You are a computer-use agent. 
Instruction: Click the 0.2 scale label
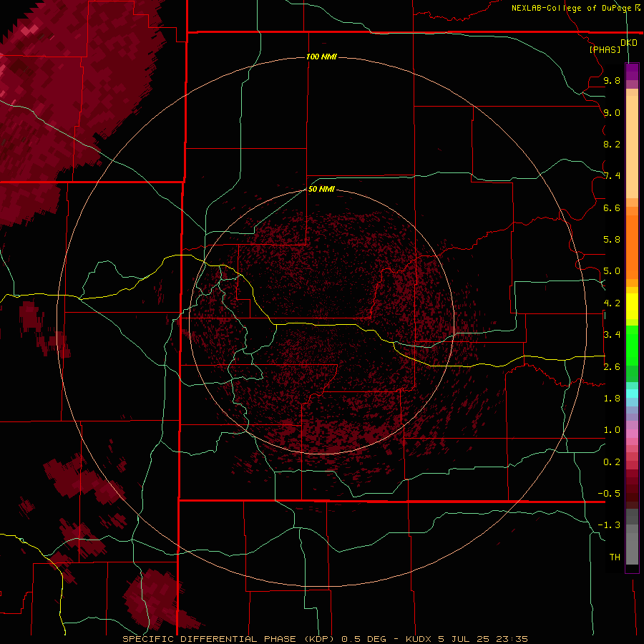point(612,462)
